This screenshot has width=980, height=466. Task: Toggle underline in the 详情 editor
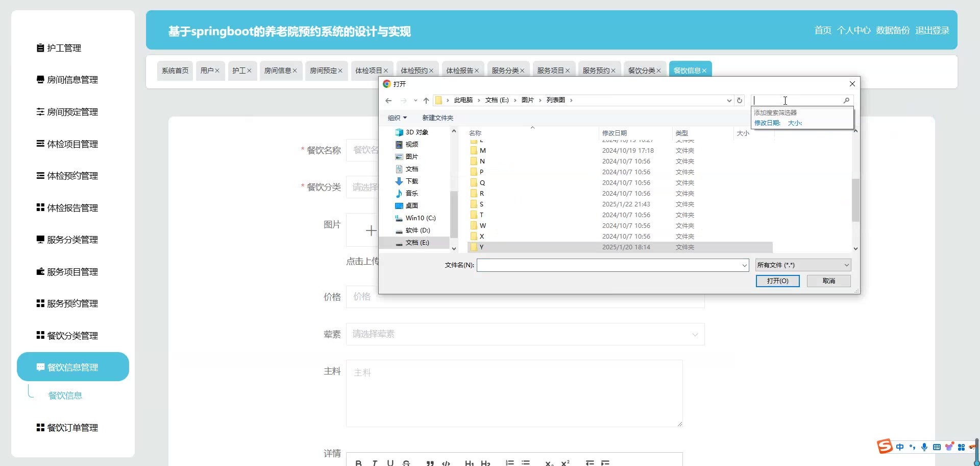click(390, 463)
